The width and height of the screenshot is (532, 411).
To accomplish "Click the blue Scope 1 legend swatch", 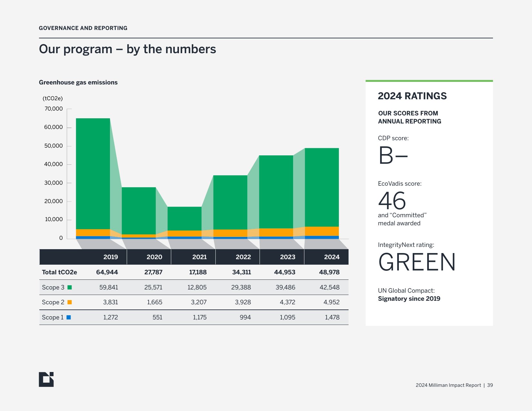I will pyautogui.click(x=69, y=317).
